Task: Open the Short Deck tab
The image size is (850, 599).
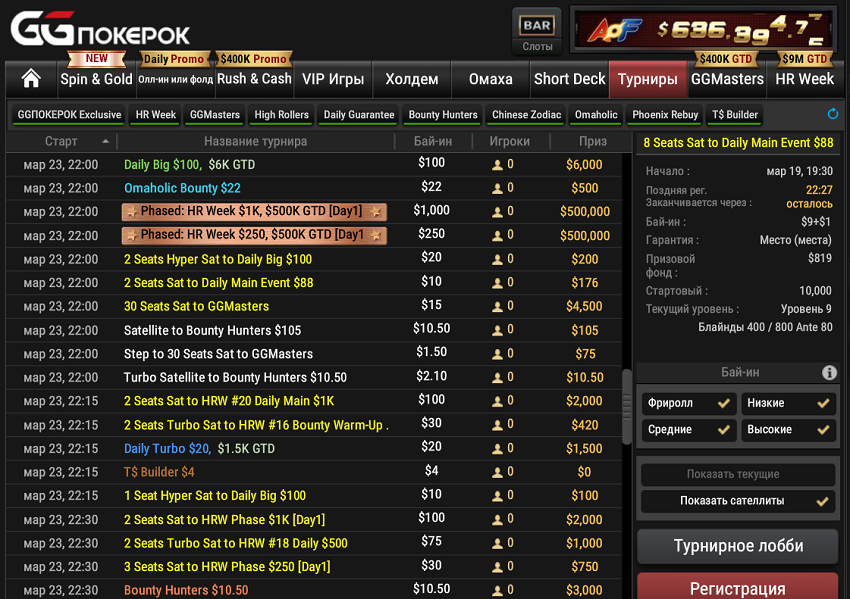Action: click(x=569, y=79)
